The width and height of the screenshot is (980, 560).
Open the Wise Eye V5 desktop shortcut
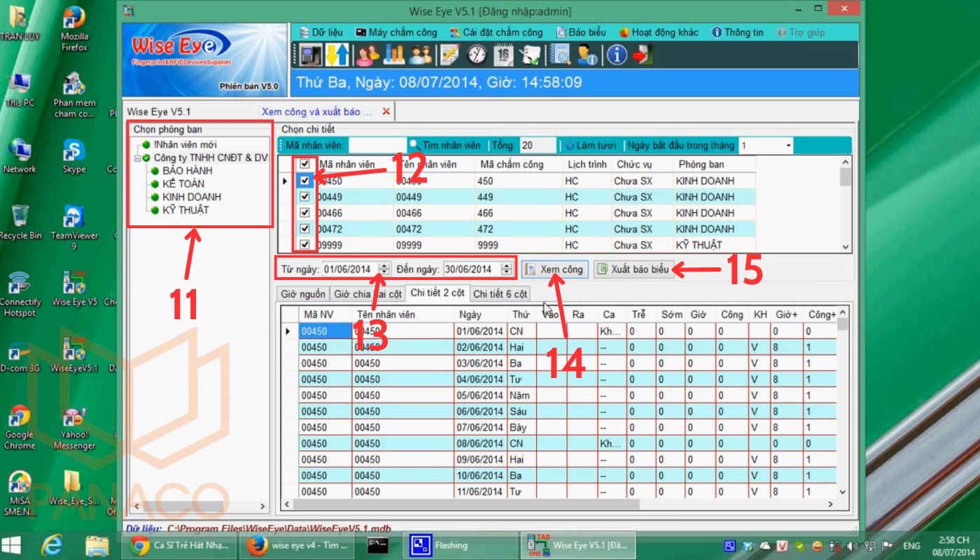pyautogui.click(x=74, y=289)
